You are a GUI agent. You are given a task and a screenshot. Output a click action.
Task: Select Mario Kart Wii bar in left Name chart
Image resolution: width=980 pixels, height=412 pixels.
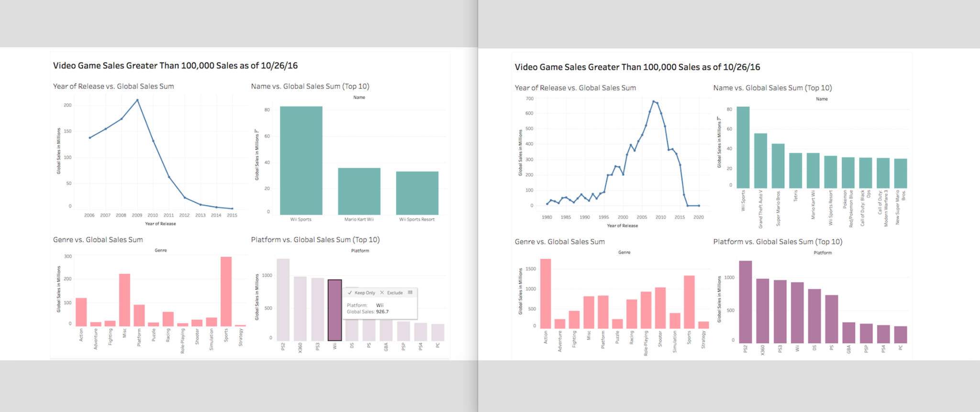coord(359,191)
